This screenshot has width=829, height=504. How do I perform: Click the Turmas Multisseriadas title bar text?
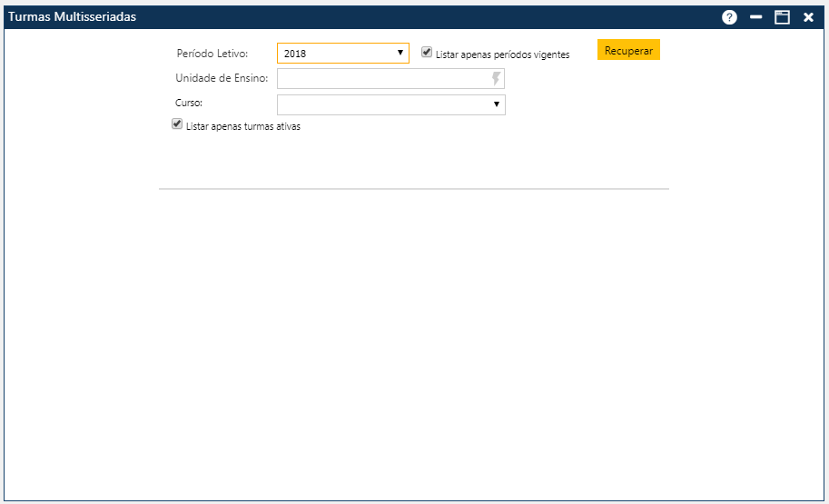tap(73, 17)
